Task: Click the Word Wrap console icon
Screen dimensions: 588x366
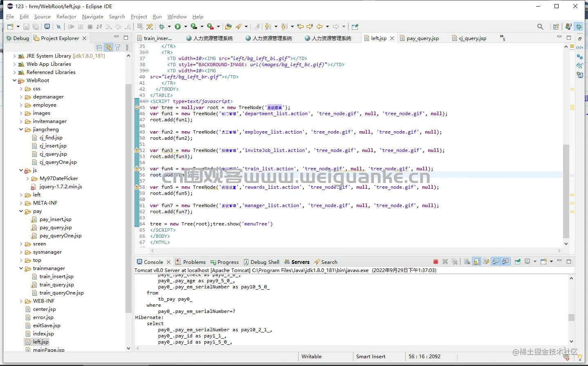Action: tap(486, 261)
